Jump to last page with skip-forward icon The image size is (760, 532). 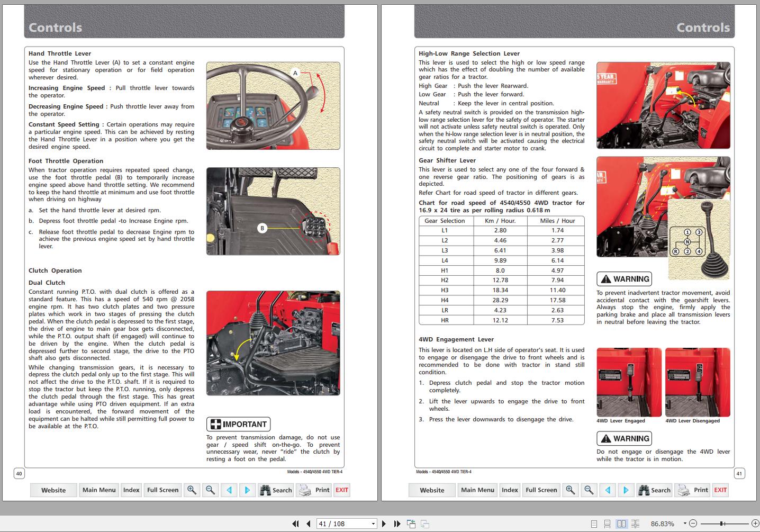397,523
